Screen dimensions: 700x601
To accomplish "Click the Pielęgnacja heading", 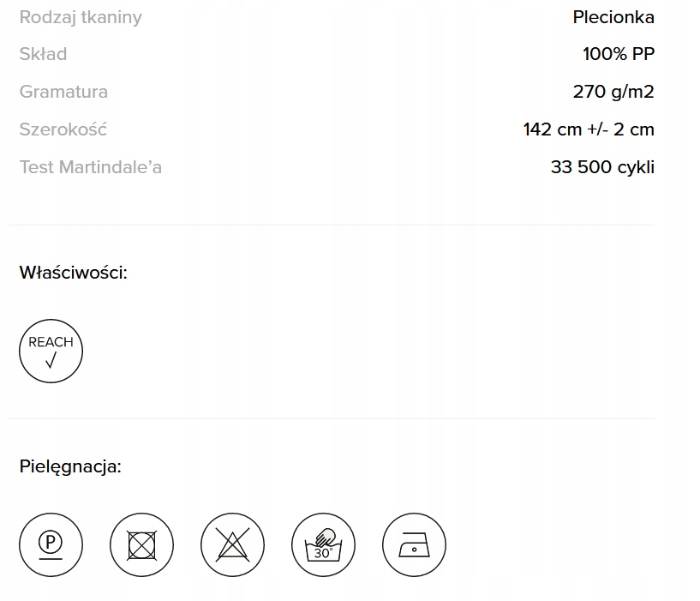I will 70,466.
